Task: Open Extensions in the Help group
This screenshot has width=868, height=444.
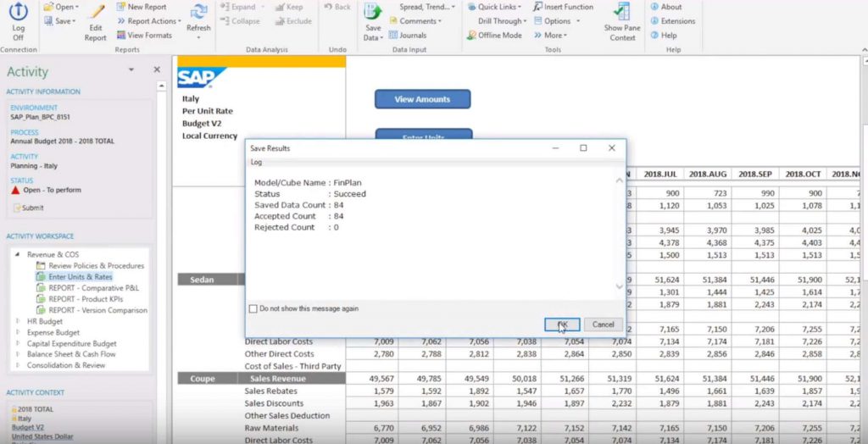Action: click(x=672, y=21)
